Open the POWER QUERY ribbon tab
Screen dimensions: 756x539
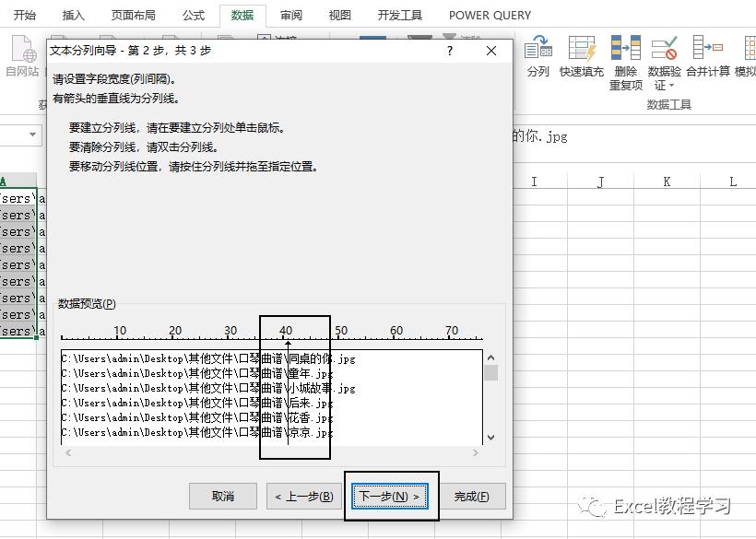[490, 15]
